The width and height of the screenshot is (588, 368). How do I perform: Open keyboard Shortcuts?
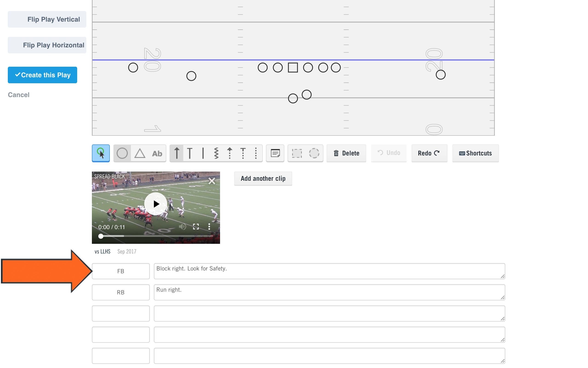475,153
